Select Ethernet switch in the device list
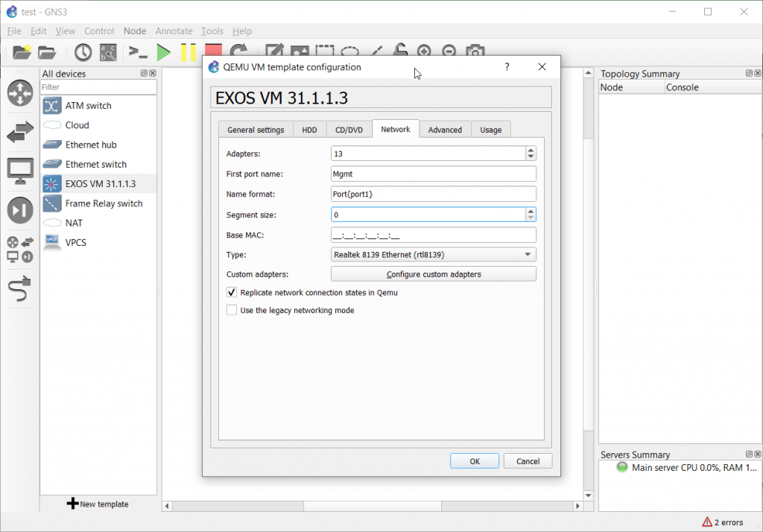Viewport: 763px width, 532px height. pos(99,164)
